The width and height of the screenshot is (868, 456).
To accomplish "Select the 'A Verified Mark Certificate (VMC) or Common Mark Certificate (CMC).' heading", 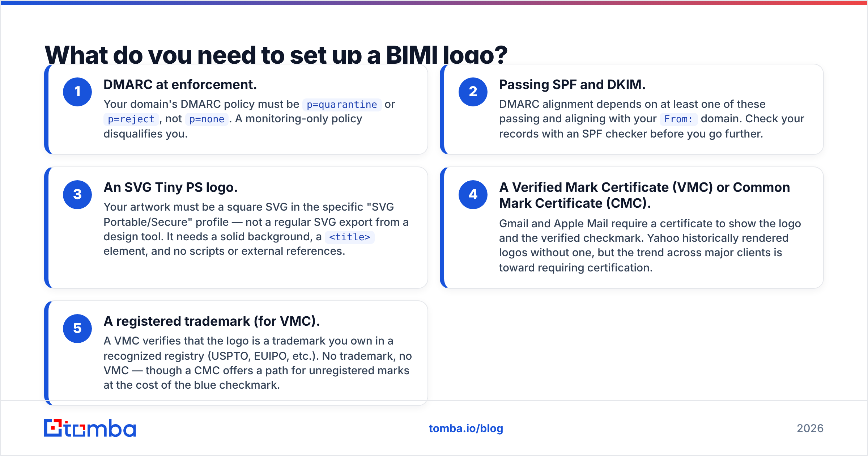I will (644, 195).
